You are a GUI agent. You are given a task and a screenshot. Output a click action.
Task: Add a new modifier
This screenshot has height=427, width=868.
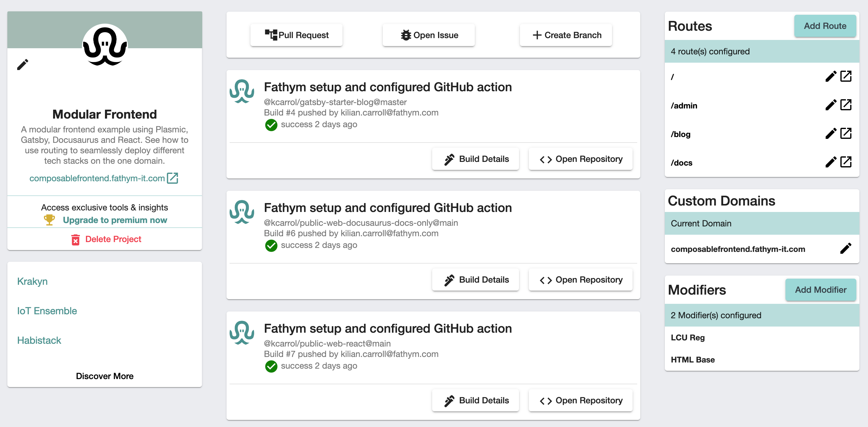(x=820, y=290)
